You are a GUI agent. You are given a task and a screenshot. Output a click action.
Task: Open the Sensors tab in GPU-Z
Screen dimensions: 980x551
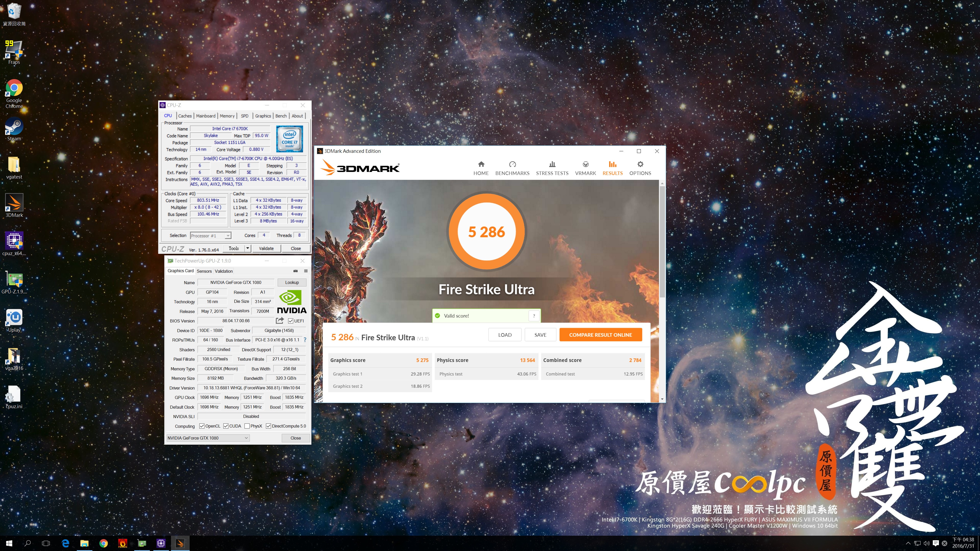coord(204,271)
